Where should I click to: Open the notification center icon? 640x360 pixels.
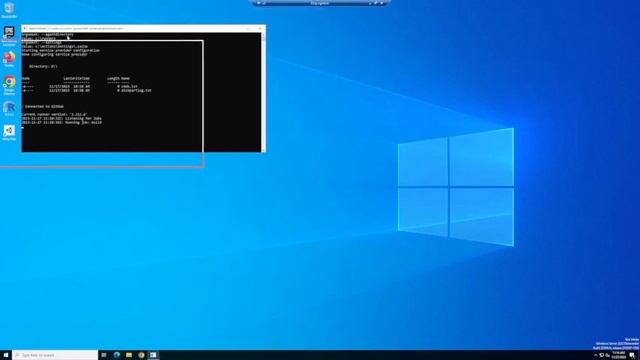632,356
